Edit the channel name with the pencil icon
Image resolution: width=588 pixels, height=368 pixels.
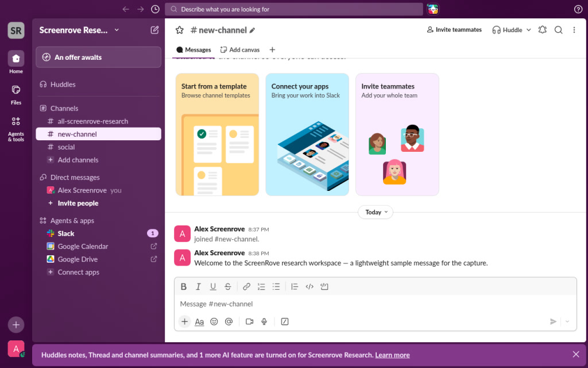tap(253, 30)
